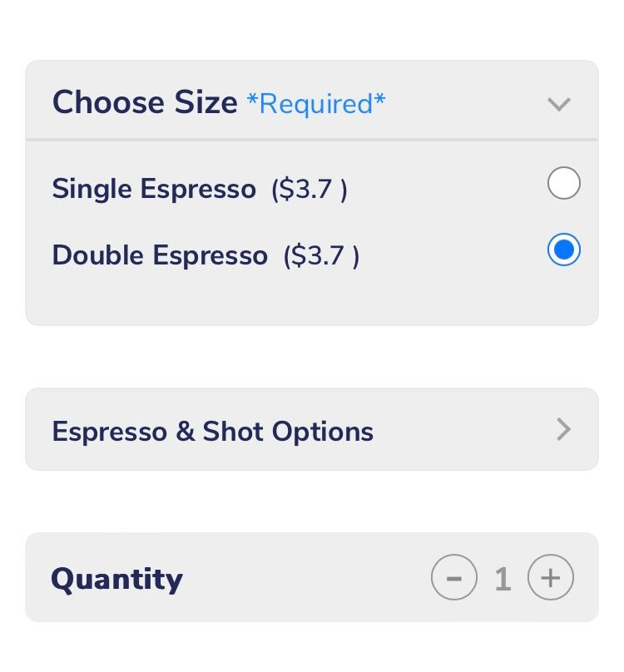The image size is (624, 672).
Task: Select the Single Espresso radio button
Action: (564, 184)
